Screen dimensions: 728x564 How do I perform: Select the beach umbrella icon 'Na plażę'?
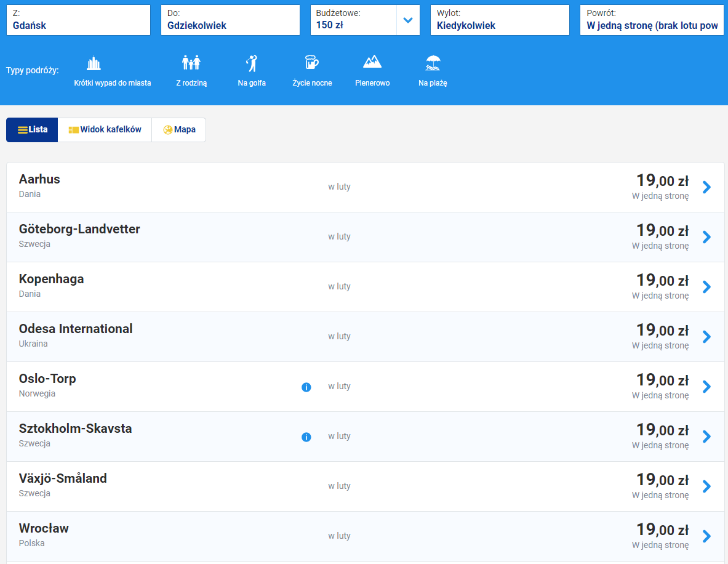point(433,63)
